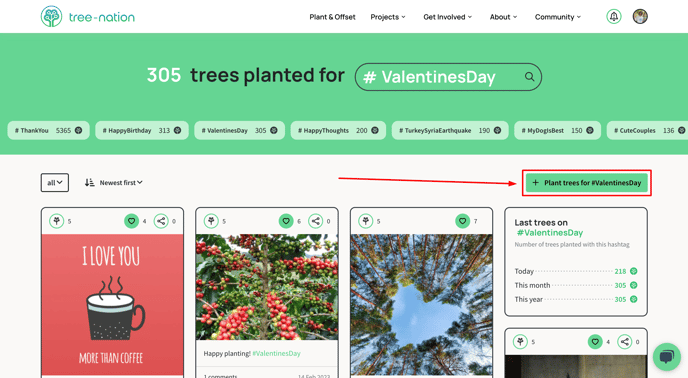Click tree icon on coffee berries card
This screenshot has height=378, width=688.
(211, 221)
